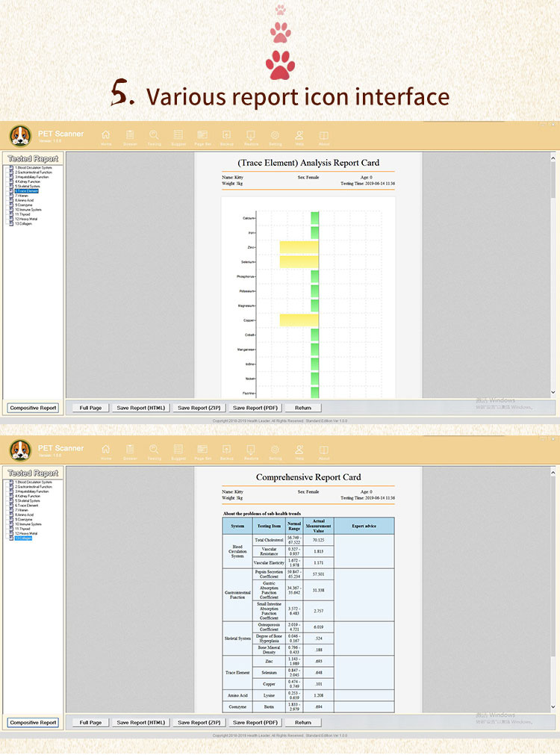Select 8.Amino Acid beside the Trace Element report
The height and width of the screenshot is (755, 560).
(24, 200)
